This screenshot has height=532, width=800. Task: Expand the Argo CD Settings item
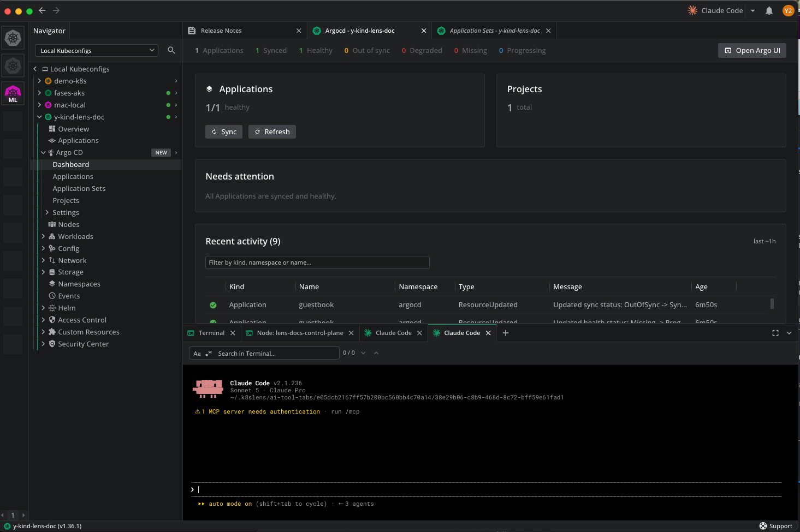(x=47, y=212)
